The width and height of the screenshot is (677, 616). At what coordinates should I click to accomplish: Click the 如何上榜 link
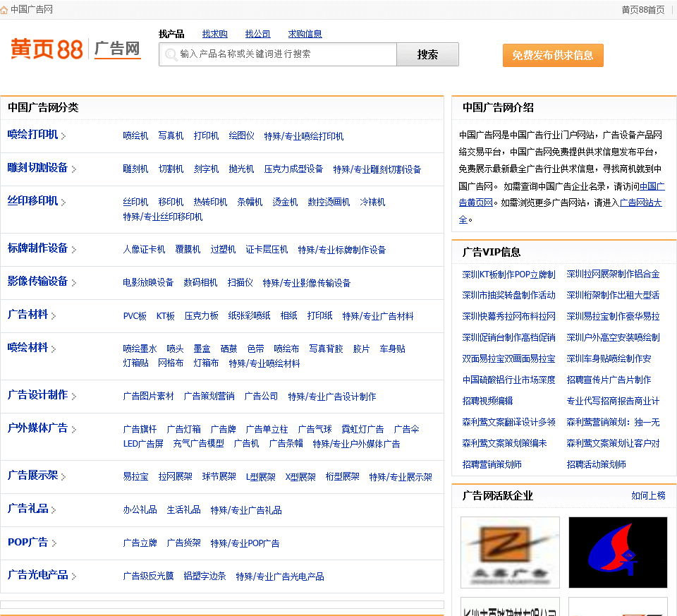(x=648, y=495)
